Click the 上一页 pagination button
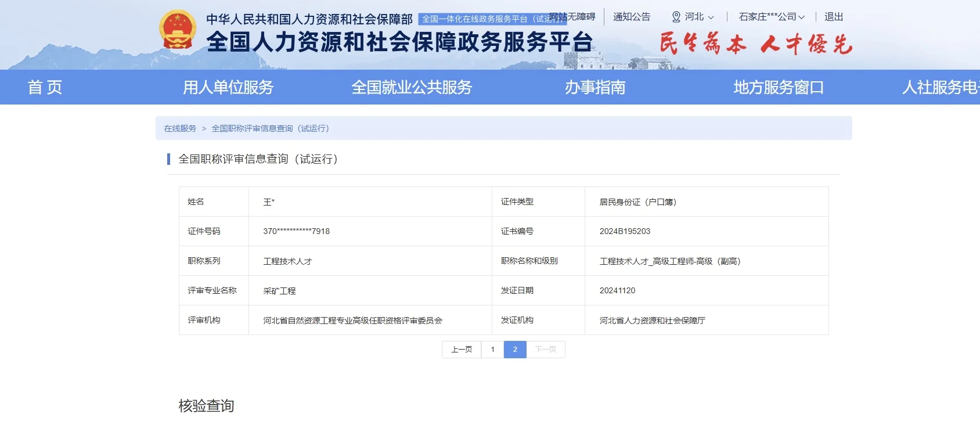The width and height of the screenshot is (980, 421). pyautogui.click(x=462, y=350)
